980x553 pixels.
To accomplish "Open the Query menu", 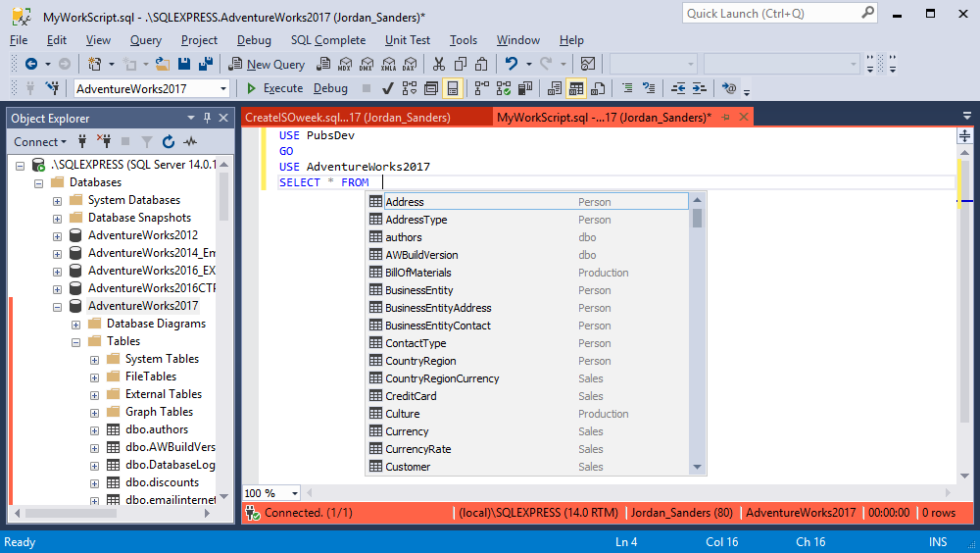I will (x=146, y=40).
